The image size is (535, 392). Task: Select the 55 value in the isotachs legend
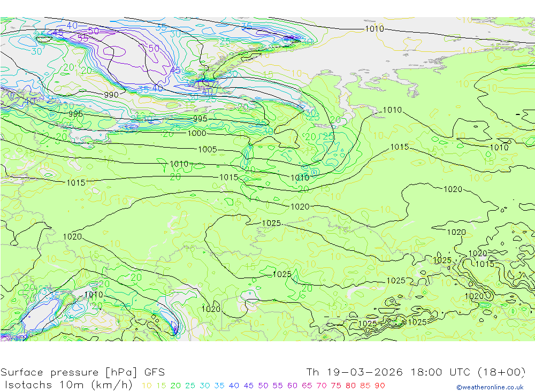tap(278, 386)
